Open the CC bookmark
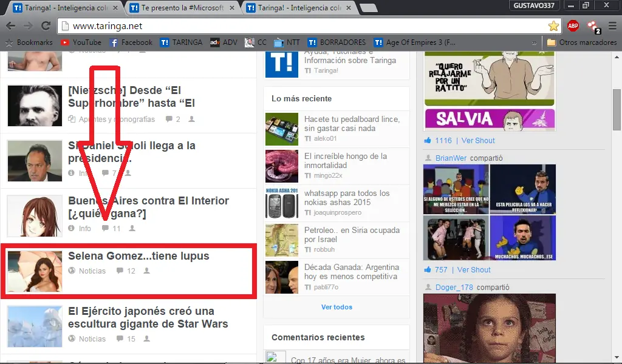 [256, 42]
